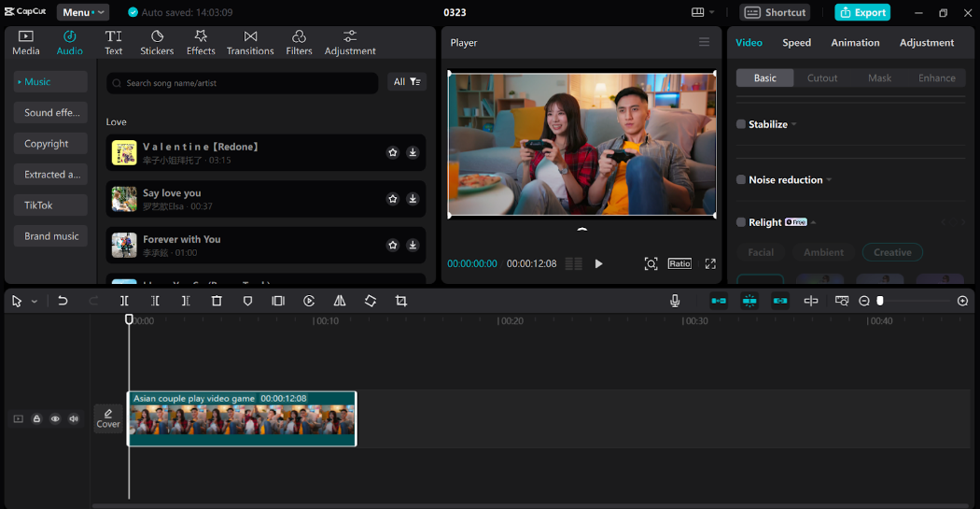The height and width of the screenshot is (509, 980).
Task: Download the Say love you song
Action: pos(413,199)
